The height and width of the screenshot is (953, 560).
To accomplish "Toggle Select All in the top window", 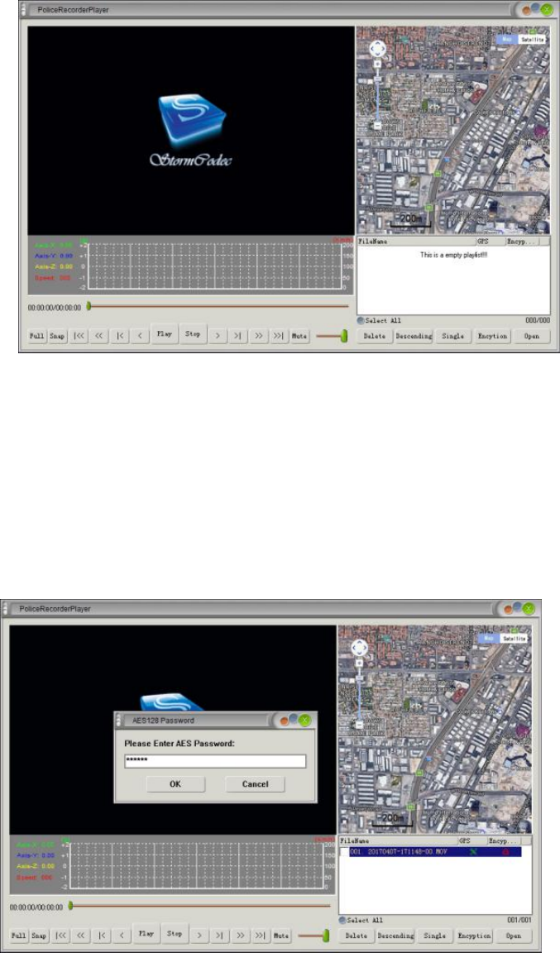I will [361, 320].
